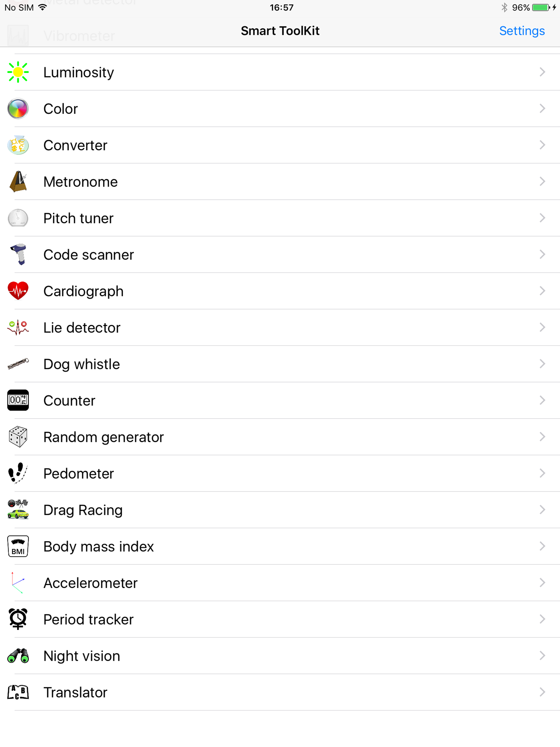Screen dimensions: 560x747
Task: Expand the Translator row chevron
Action: point(542,692)
